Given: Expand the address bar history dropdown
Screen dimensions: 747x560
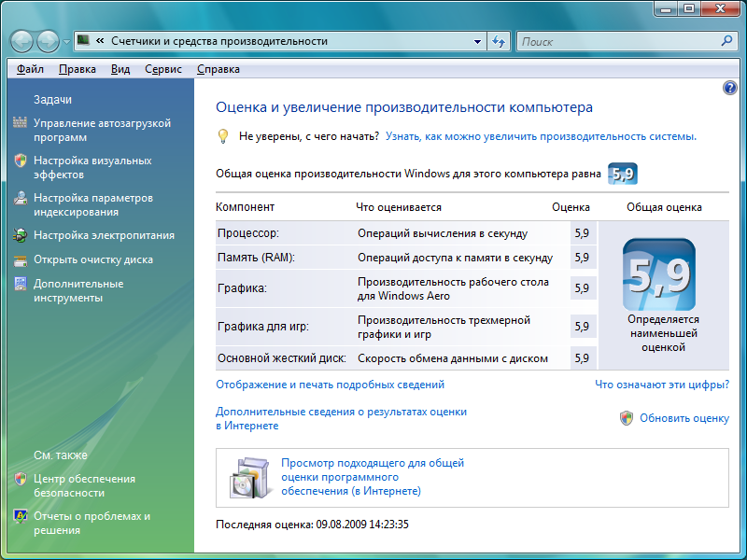Looking at the screenshot, I should 477,41.
